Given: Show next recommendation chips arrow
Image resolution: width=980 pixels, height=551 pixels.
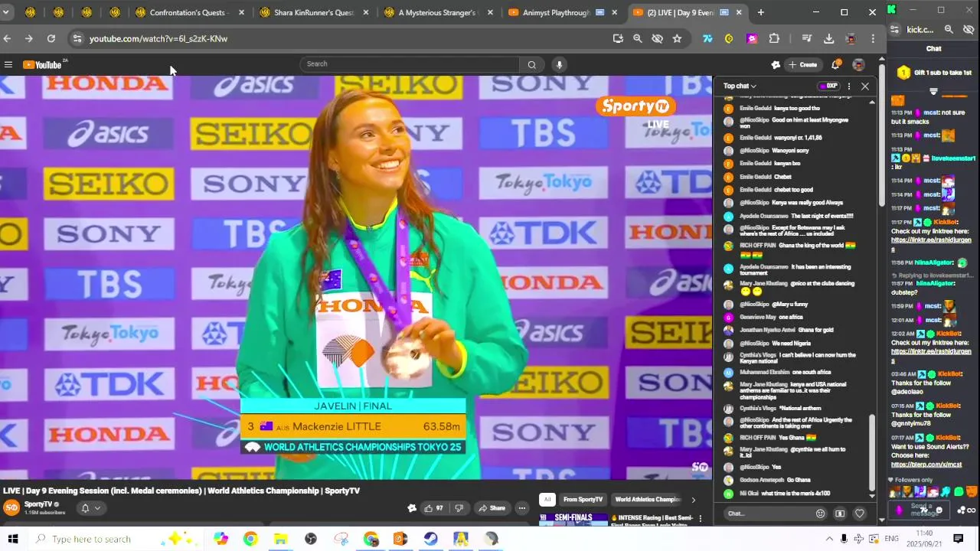Looking at the screenshot, I should click(694, 500).
